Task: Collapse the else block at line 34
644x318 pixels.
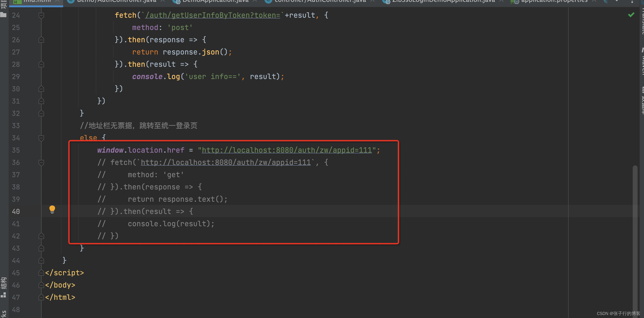Action: (x=41, y=138)
